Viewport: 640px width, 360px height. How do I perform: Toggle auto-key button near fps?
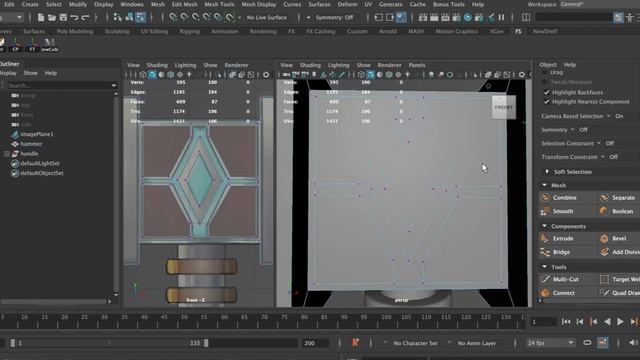coord(603,343)
